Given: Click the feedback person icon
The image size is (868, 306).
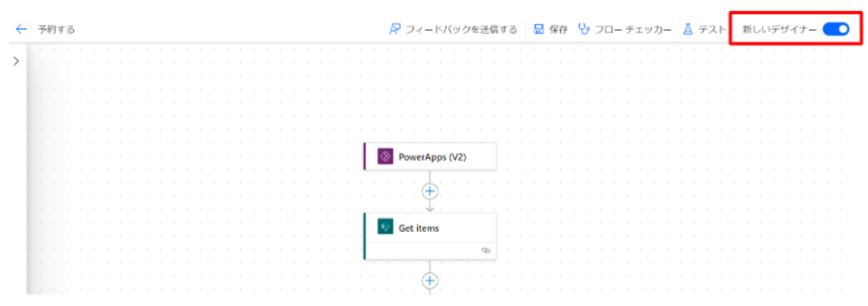Looking at the screenshot, I should (x=395, y=29).
